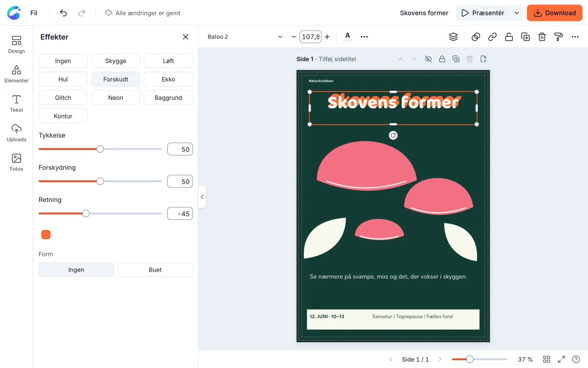Delete selected element with trash icon
Viewport: 588px width, 368px height.
(x=542, y=37)
